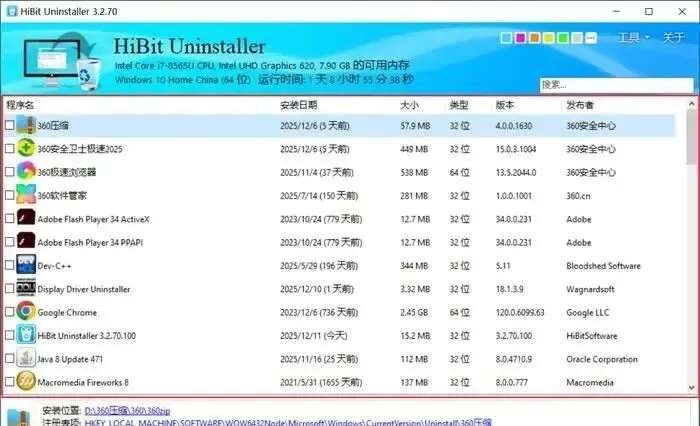Sort by the 发布者 column header
700x426 pixels.
pyautogui.click(x=580, y=105)
